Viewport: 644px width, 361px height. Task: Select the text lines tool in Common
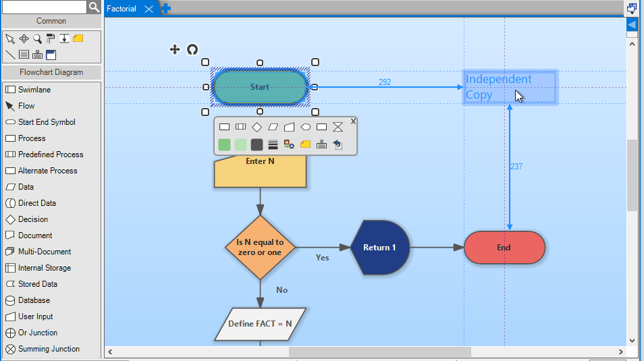[x=24, y=55]
